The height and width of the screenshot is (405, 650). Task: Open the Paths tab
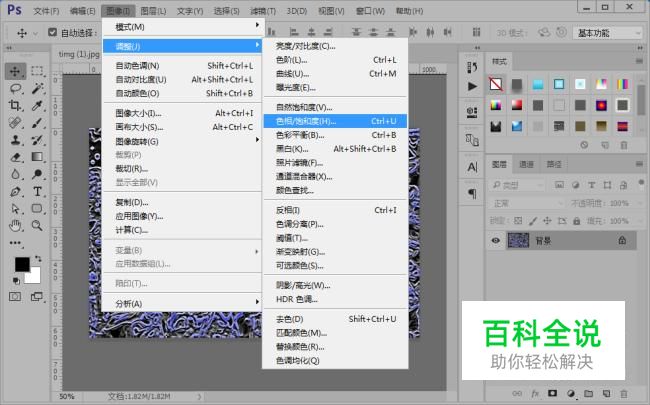click(554, 165)
